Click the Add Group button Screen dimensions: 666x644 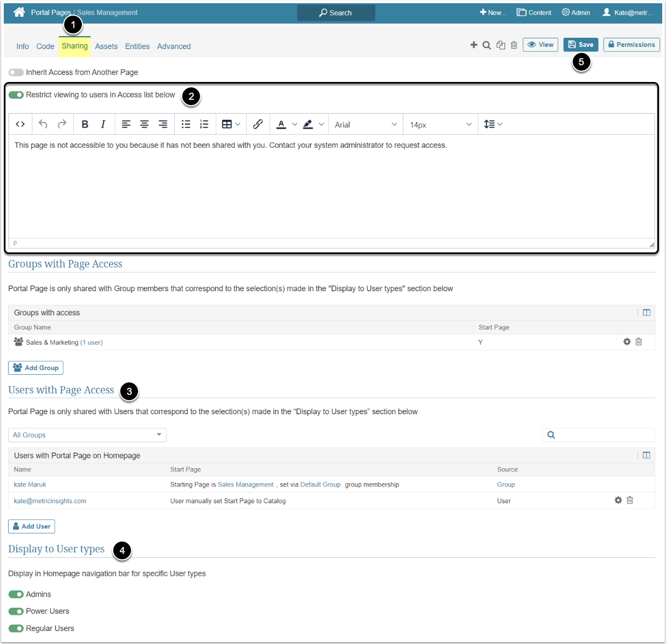pyautogui.click(x=36, y=368)
